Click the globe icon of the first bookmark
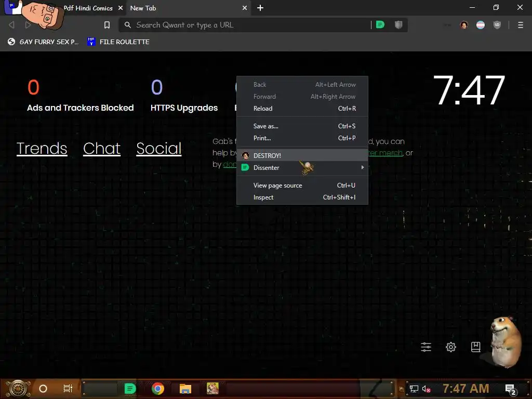The height and width of the screenshot is (399, 532). tap(11, 42)
